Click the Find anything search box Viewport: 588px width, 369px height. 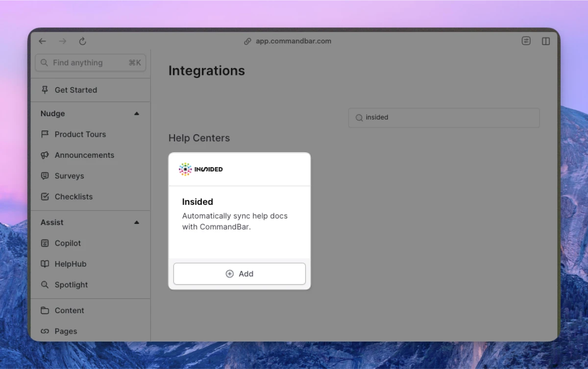point(90,63)
